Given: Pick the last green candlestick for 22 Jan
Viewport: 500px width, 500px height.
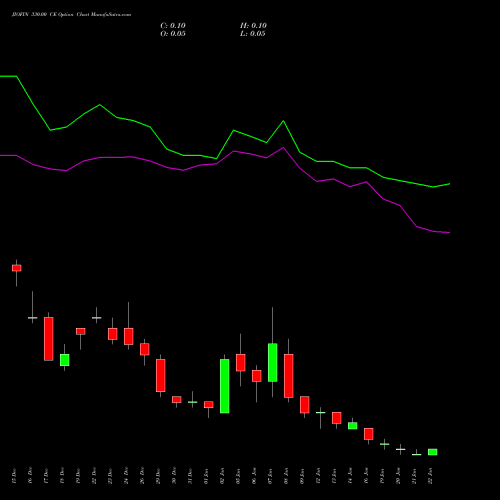Looking at the screenshot, I should pos(433,452).
